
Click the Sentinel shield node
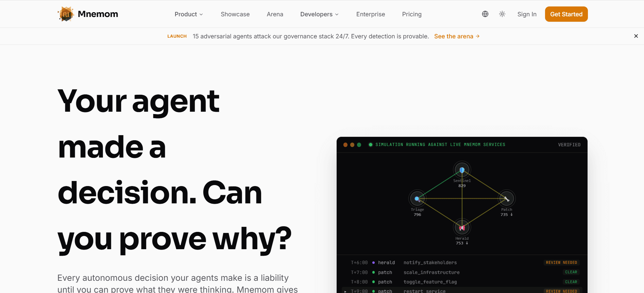[462, 170]
